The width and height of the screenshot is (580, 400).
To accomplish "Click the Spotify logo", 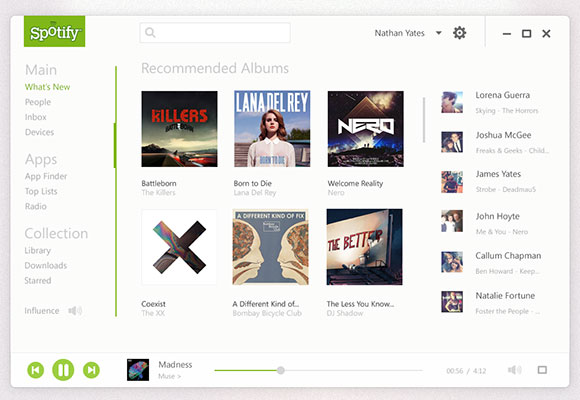I will pyautogui.click(x=54, y=31).
